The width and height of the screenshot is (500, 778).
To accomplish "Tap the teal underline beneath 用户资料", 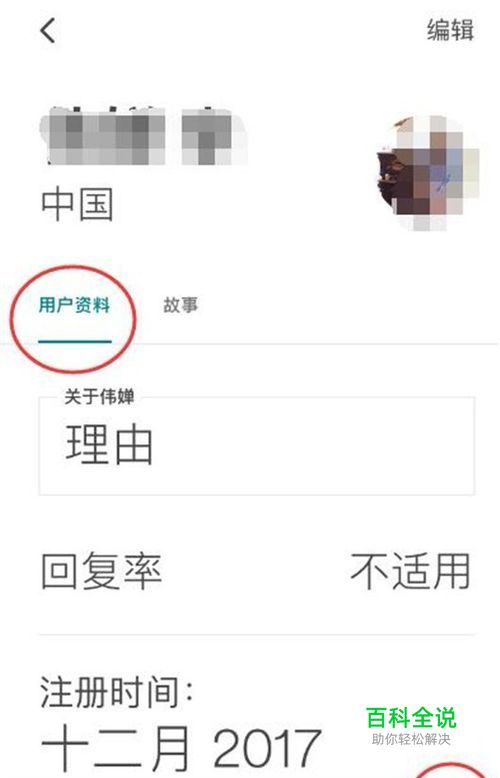I will click(75, 341).
